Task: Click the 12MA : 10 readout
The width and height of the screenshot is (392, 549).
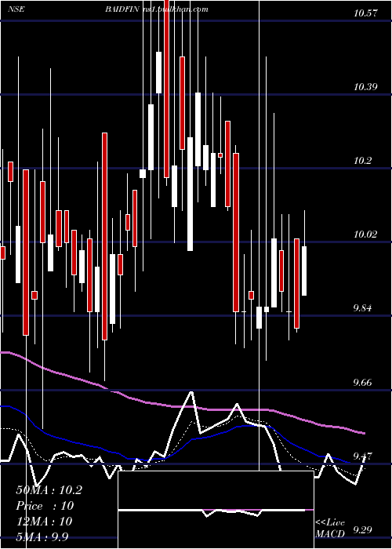Action: (x=45, y=522)
